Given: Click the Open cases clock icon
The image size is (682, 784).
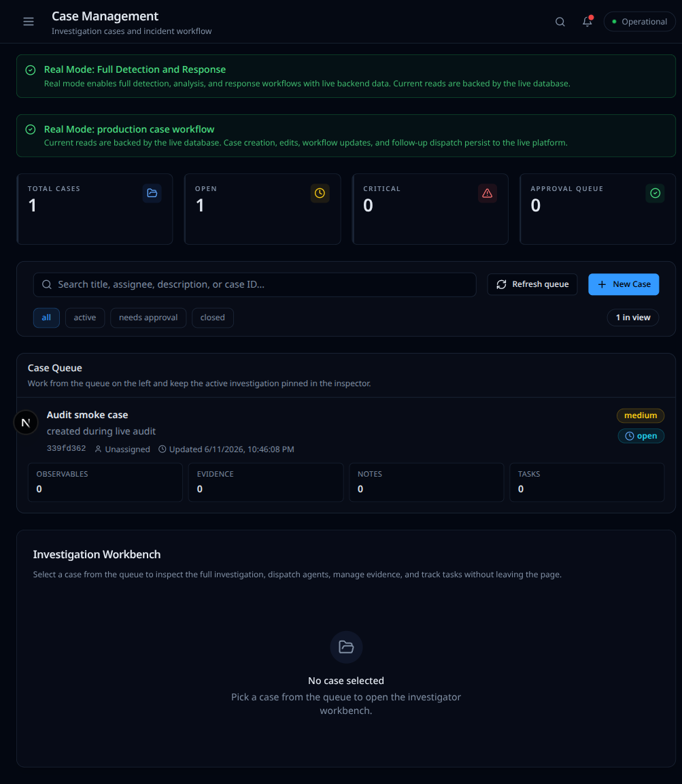Looking at the screenshot, I should [320, 193].
